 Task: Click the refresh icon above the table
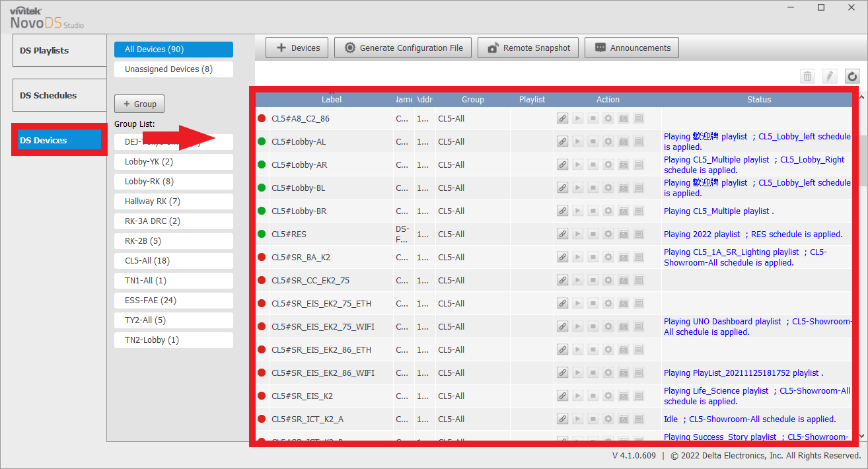click(x=852, y=77)
